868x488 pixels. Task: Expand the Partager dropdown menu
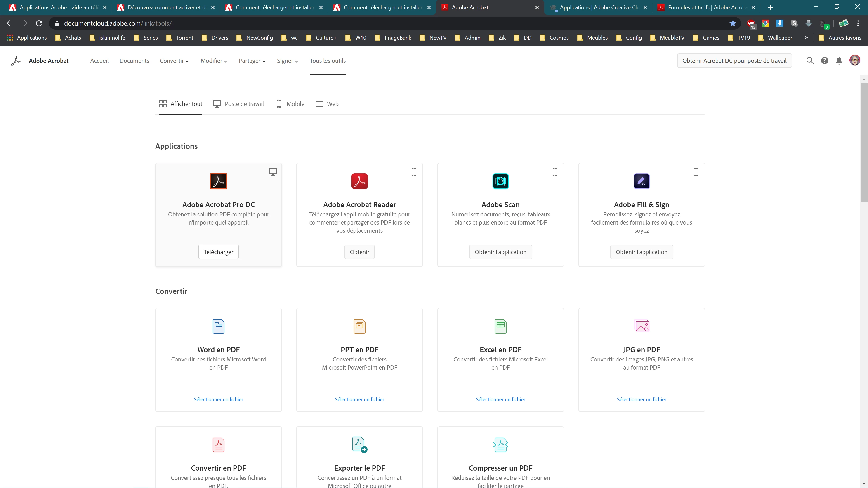252,61
